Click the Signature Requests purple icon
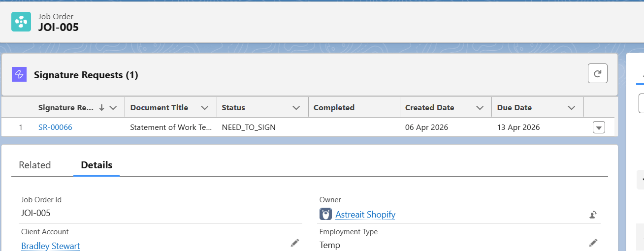Image resolution: width=644 pixels, height=251 pixels. pos(19,75)
